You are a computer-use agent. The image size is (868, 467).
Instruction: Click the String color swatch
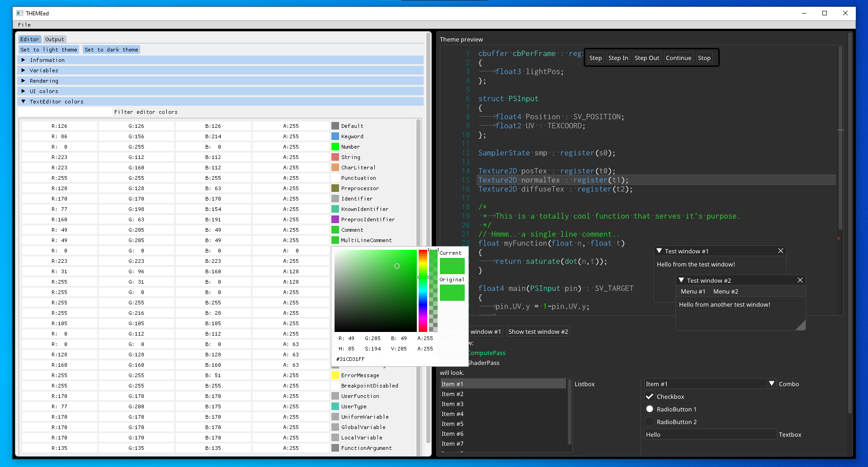[335, 157]
